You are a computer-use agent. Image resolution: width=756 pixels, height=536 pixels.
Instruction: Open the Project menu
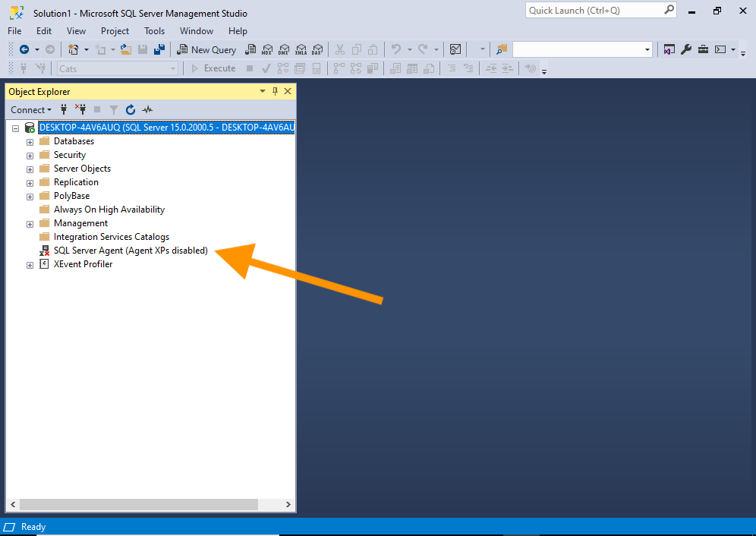click(x=115, y=31)
